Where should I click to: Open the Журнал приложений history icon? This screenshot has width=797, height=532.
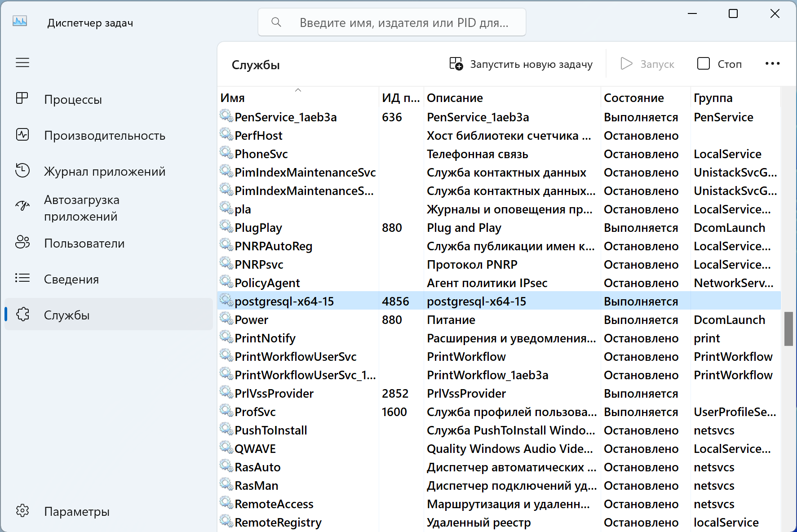point(22,171)
